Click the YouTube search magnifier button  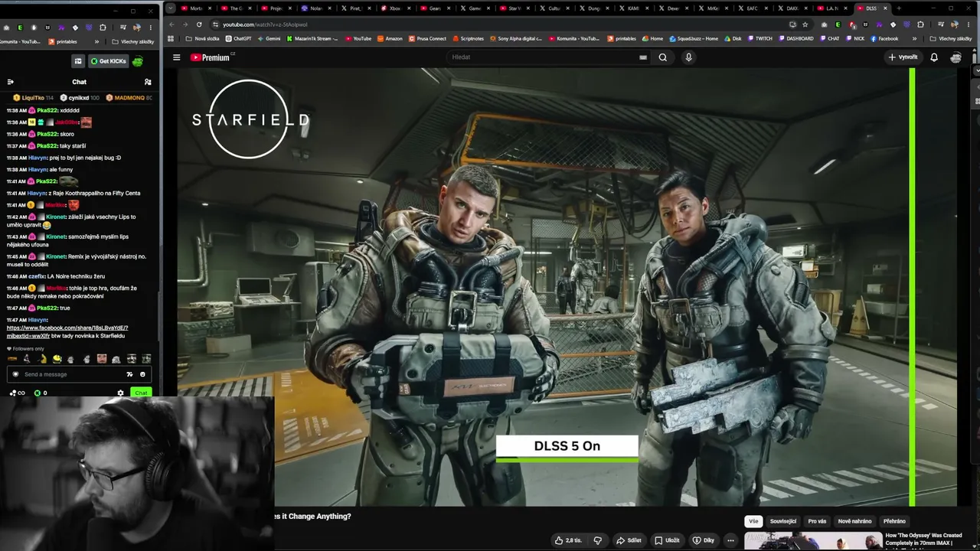663,57
